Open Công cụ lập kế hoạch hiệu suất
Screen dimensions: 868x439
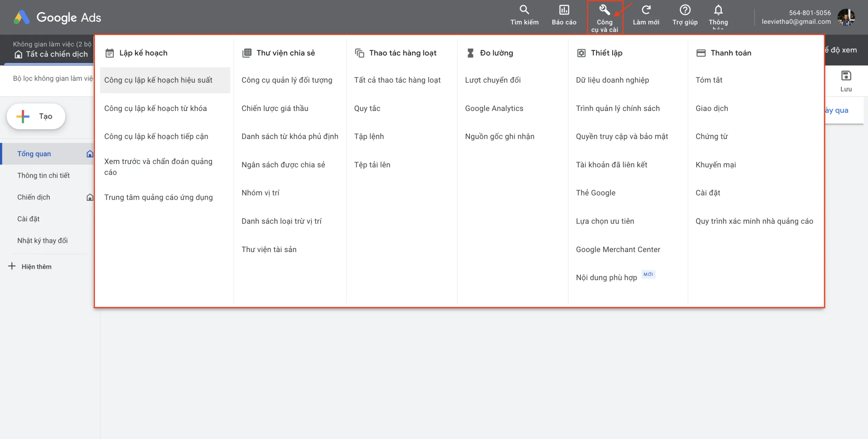coord(165,80)
